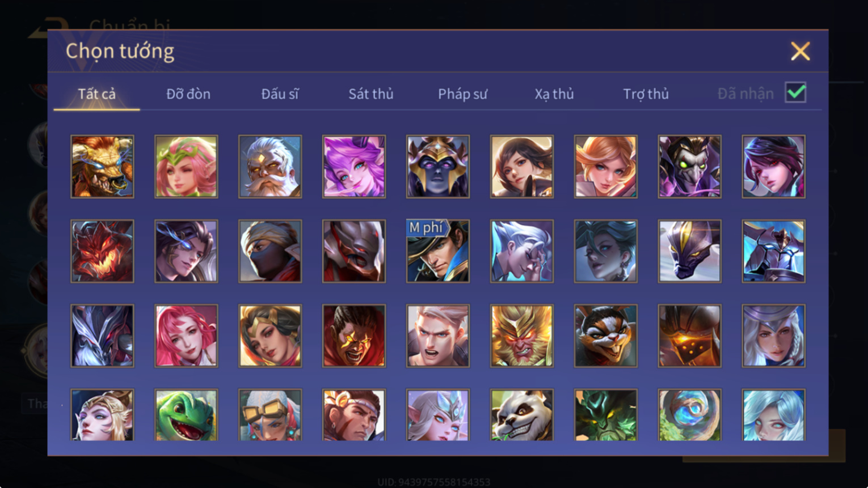Toggle the Đã nhận checkbox
Viewport: 868px width, 488px height.
(x=795, y=92)
